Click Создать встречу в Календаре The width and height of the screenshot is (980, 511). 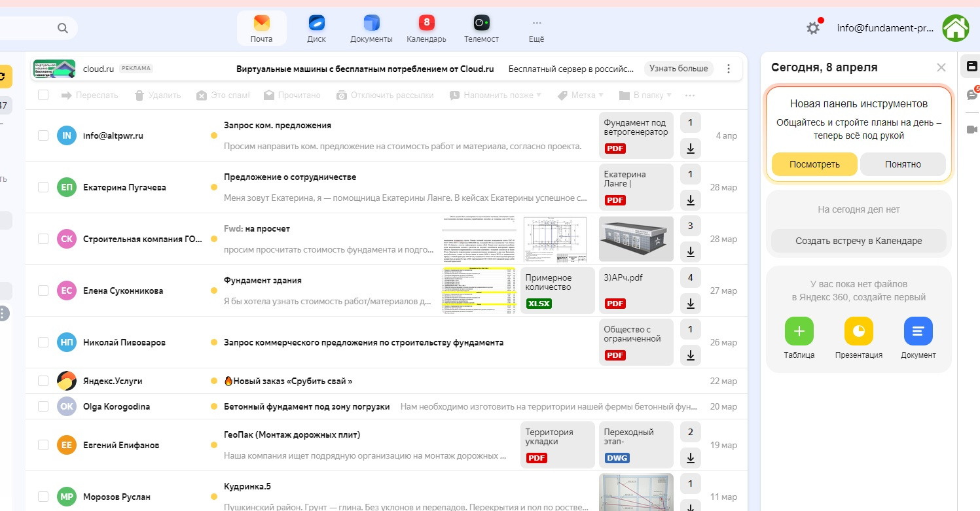(858, 241)
